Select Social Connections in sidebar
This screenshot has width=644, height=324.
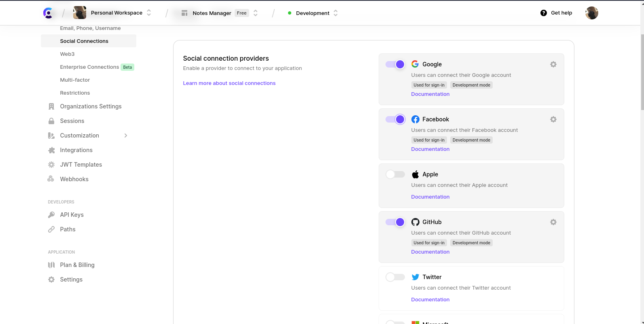point(89,41)
